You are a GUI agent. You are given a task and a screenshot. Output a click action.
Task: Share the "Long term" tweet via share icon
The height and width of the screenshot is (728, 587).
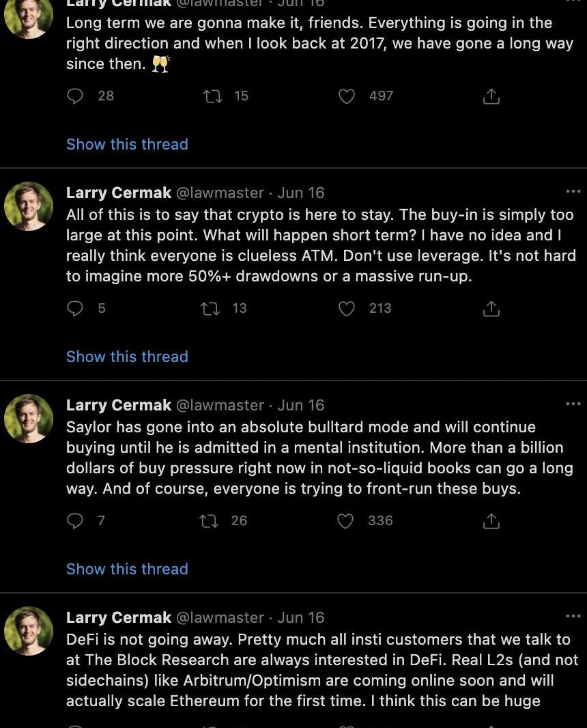click(491, 96)
